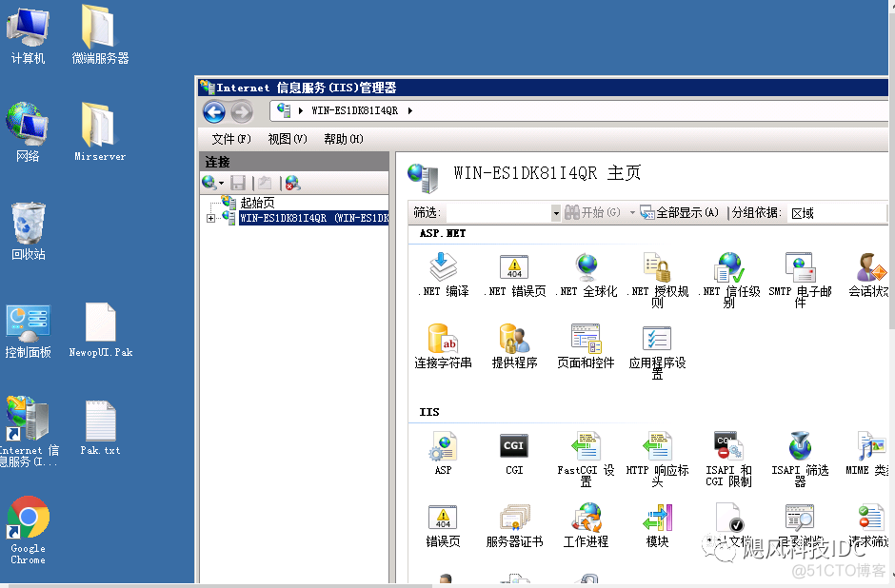Open the 服务器证书 feature

pyautogui.click(x=514, y=518)
